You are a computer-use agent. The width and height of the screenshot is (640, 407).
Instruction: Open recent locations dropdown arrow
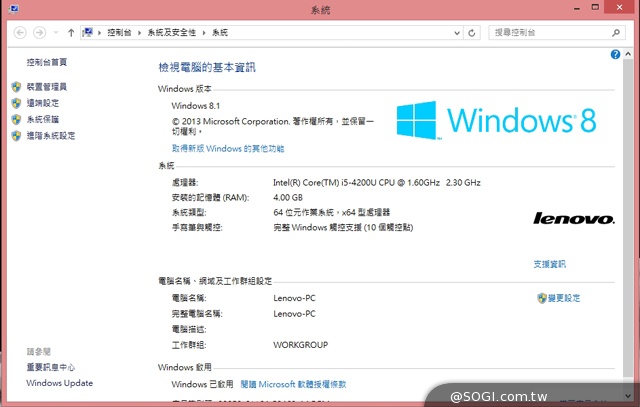[x=56, y=33]
